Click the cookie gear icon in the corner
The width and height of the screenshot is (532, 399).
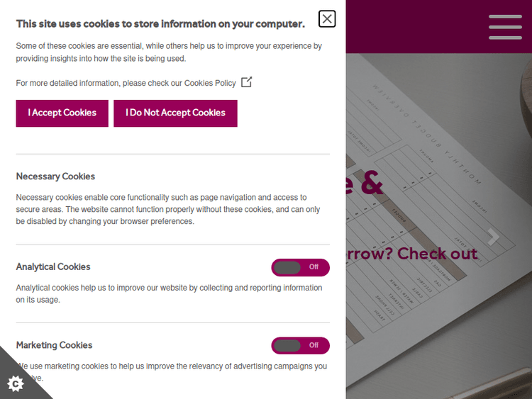tap(16, 383)
